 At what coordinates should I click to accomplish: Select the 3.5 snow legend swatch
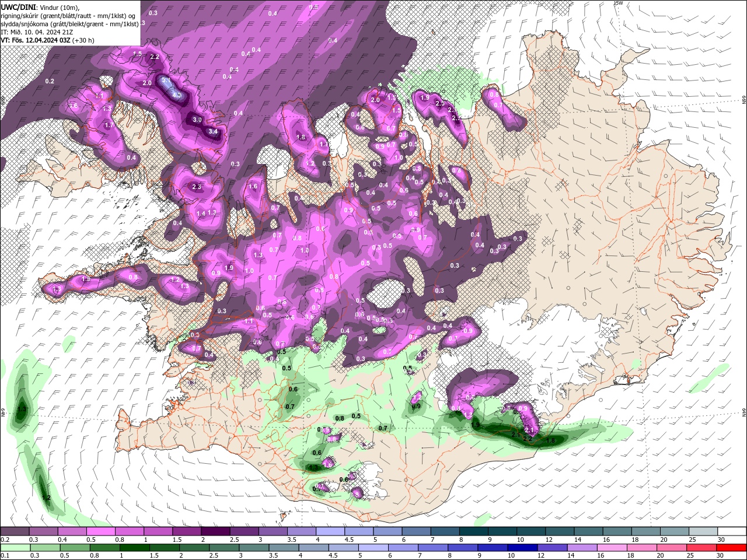[301, 531]
